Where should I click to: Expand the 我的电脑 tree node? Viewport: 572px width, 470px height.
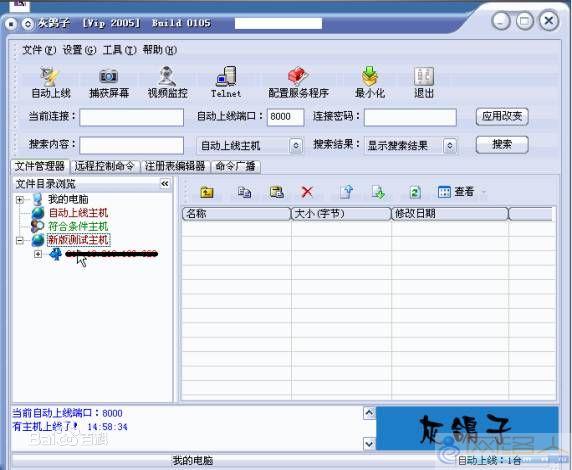pos(20,200)
